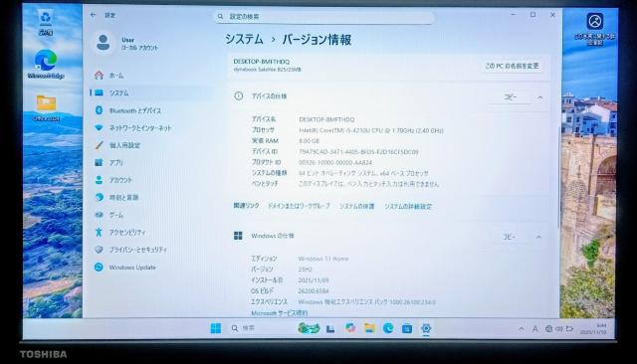The height and width of the screenshot is (364, 637).
Task: Click the Settings gear on the taskbar
Action: 426,328
